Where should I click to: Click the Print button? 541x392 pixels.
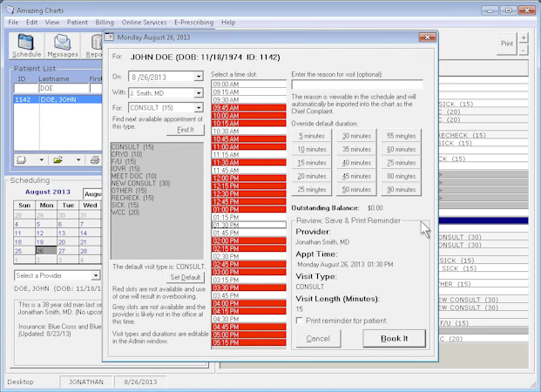point(507,44)
